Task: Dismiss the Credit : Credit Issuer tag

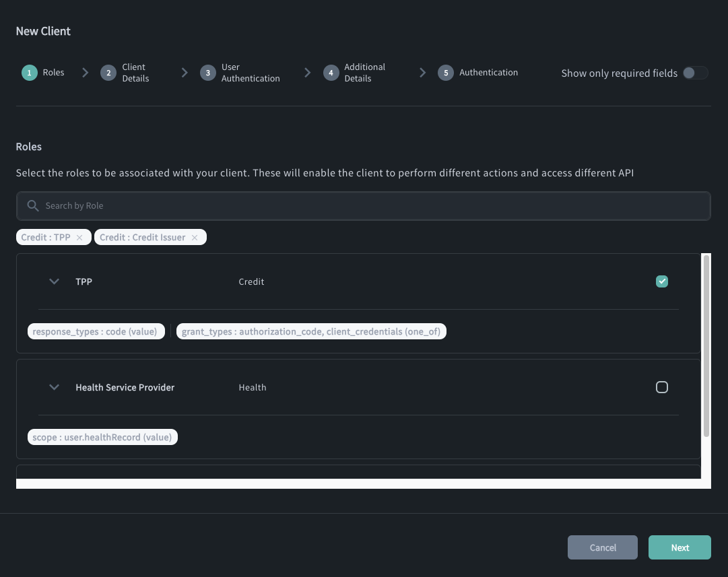Action: [x=195, y=237]
